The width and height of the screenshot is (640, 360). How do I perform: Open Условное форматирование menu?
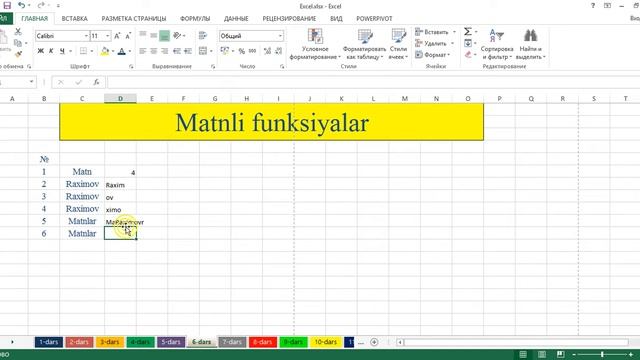(315, 44)
